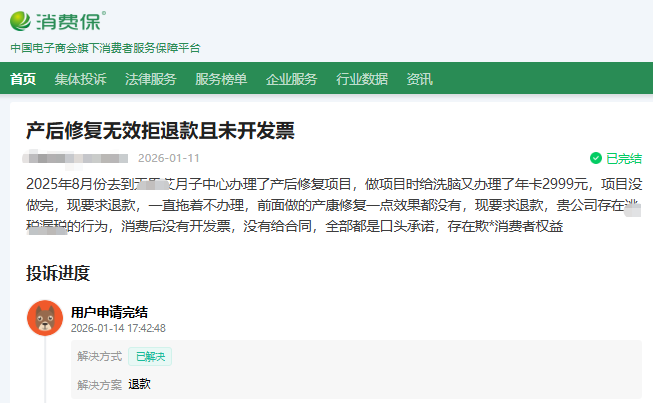Click the 消费保 brand name text

[x=72, y=21]
